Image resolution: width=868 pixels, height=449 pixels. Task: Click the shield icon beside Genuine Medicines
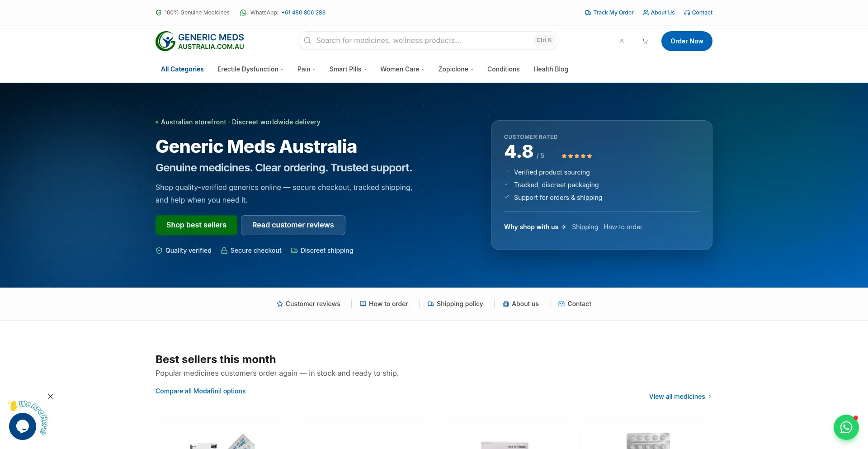(x=159, y=13)
